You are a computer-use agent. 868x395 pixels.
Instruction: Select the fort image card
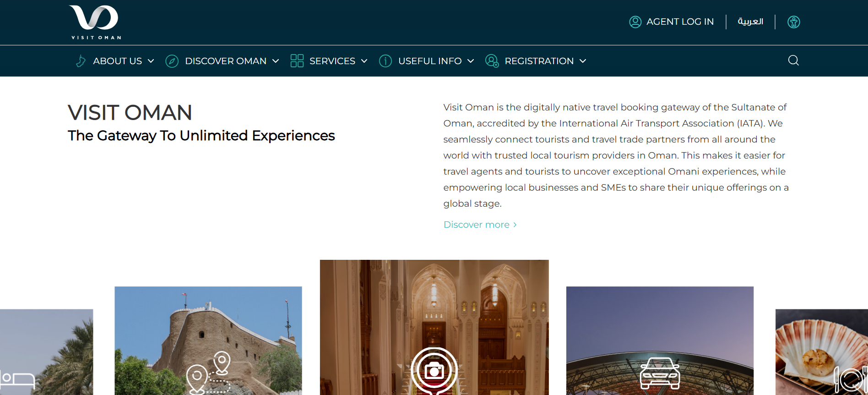[208, 340]
